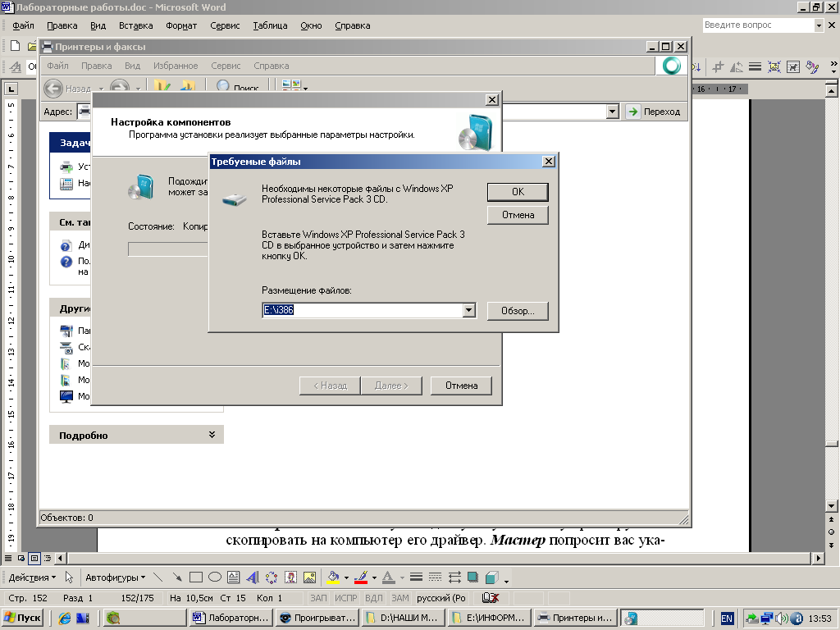Open line style on drawing toolbar
This screenshot has width=840, height=630.
pyautogui.click(x=416, y=577)
